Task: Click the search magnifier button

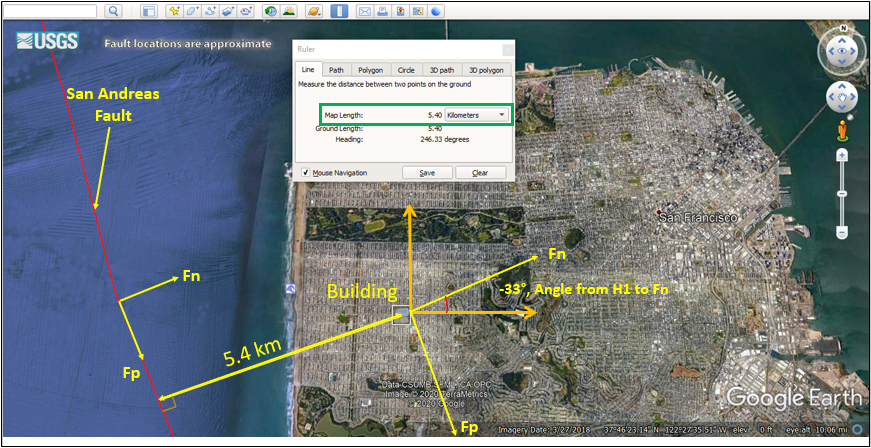Action: [x=113, y=11]
